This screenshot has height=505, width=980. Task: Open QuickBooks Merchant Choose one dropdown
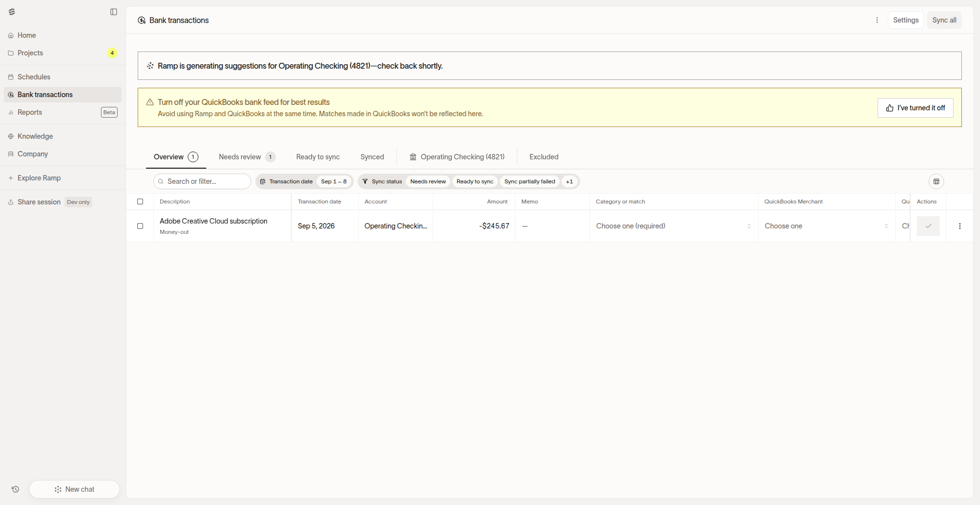[827, 226]
